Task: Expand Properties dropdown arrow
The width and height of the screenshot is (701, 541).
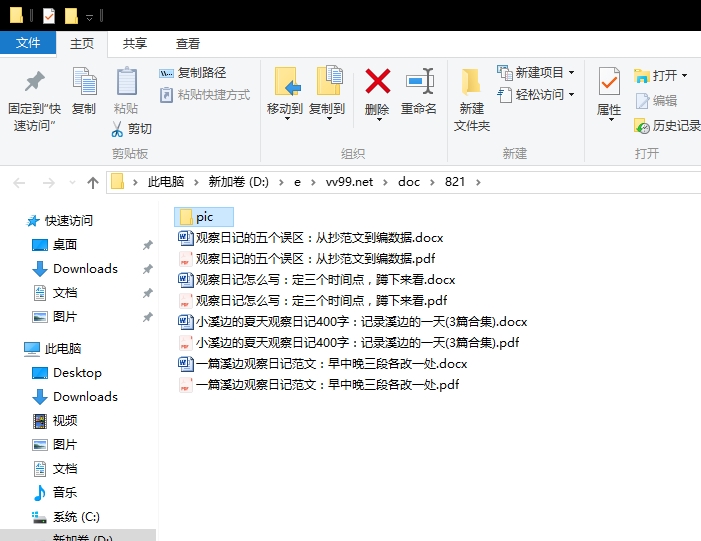Action: (x=611, y=119)
